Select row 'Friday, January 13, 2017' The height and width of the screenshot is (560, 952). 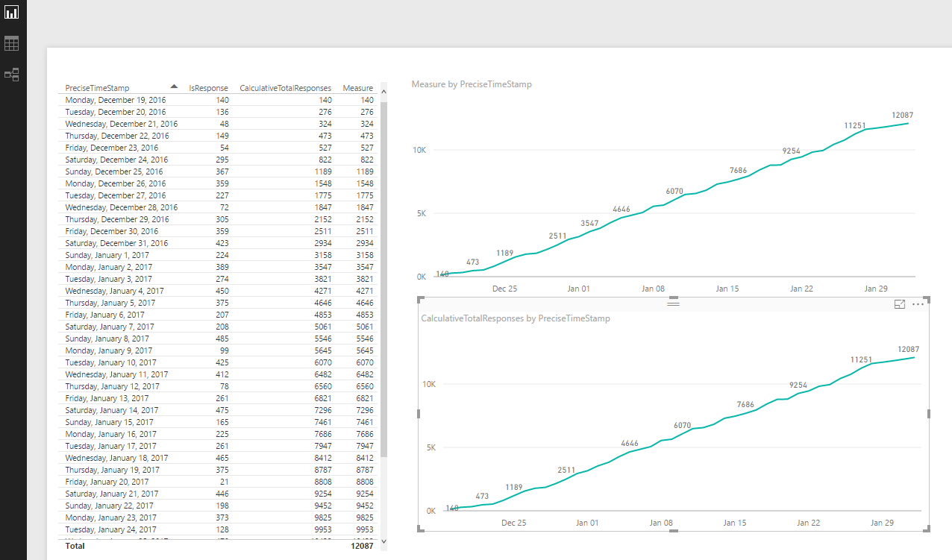[x=219, y=398]
